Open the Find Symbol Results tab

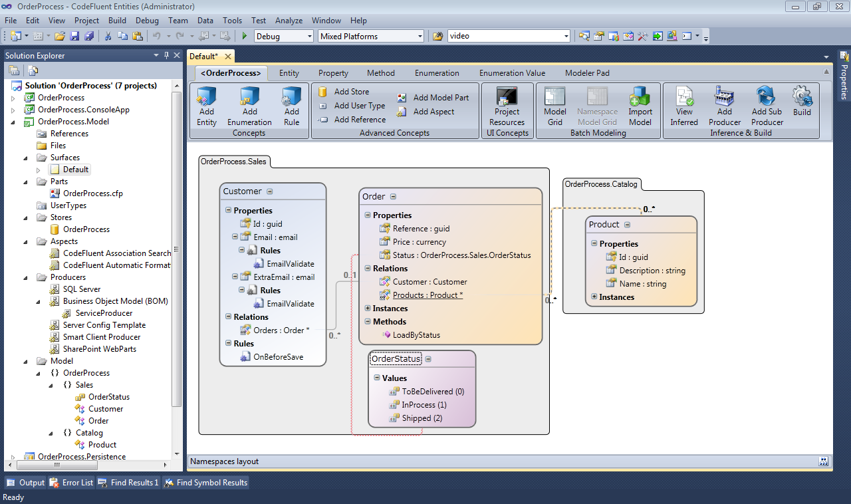click(205, 483)
